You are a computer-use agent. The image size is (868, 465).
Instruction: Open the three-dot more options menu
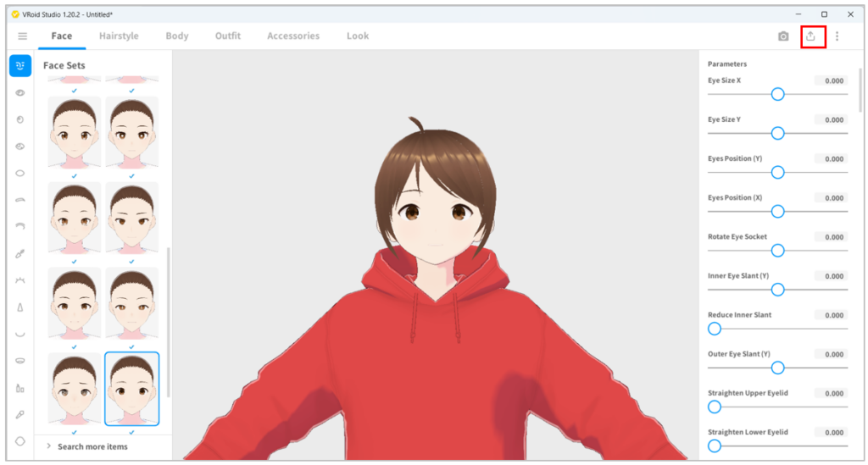pos(837,36)
